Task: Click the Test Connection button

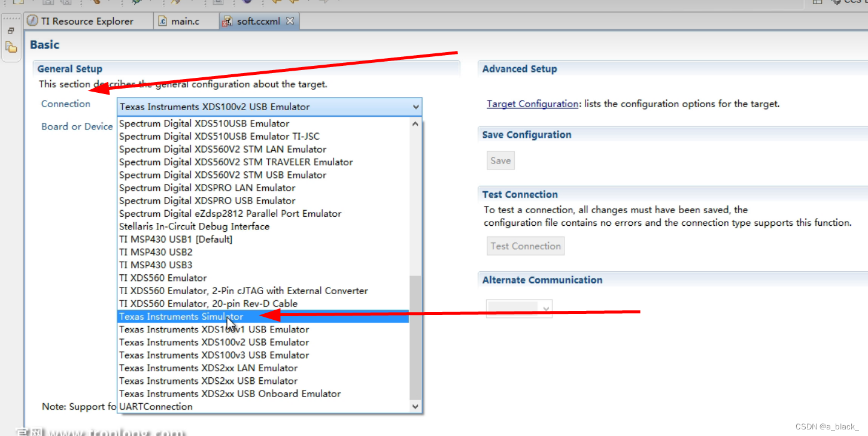Action: pyautogui.click(x=526, y=246)
